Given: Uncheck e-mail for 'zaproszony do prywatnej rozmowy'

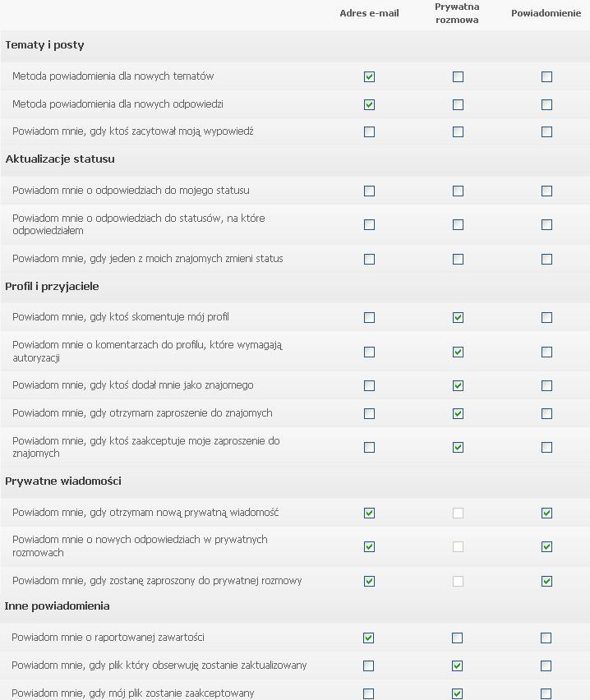Looking at the screenshot, I should 369,581.
